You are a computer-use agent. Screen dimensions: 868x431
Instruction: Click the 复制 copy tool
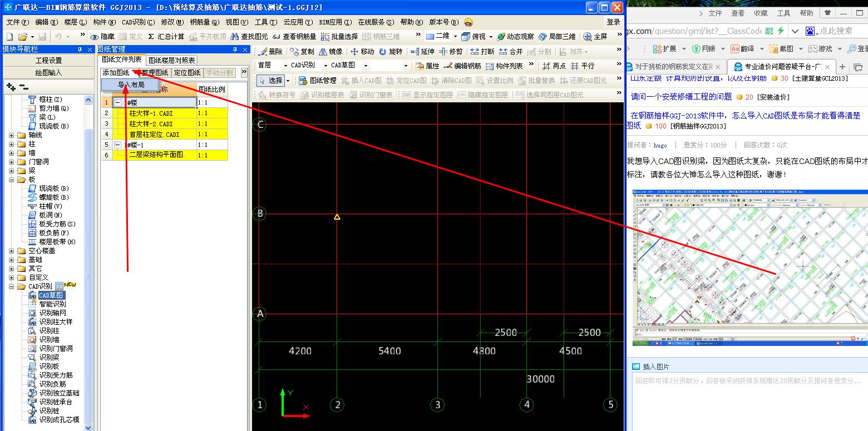tap(302, 51)
